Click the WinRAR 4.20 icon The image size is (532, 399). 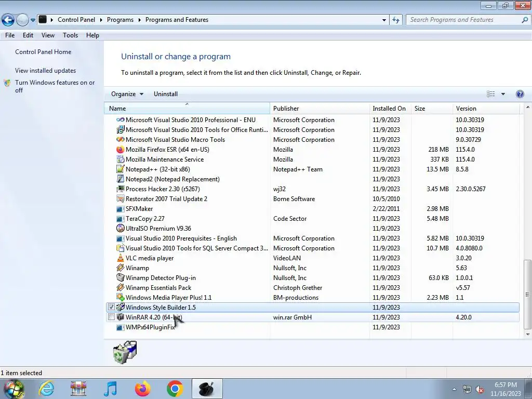120,317
